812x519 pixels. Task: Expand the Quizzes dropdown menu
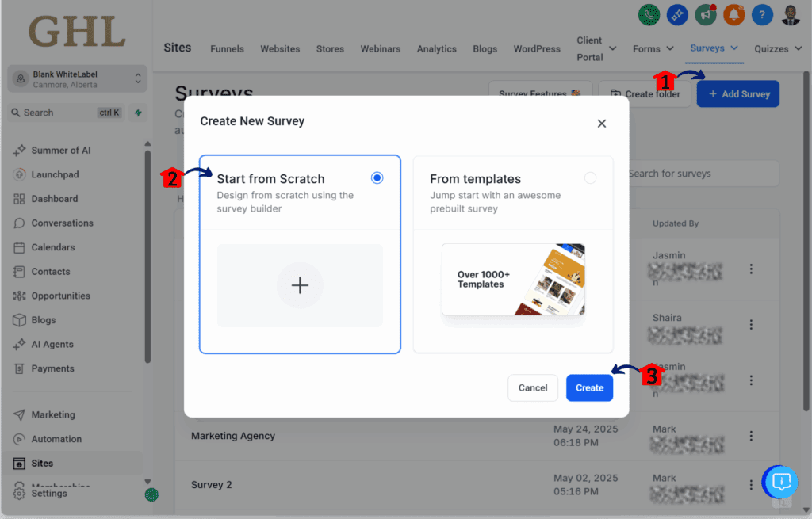798,48
